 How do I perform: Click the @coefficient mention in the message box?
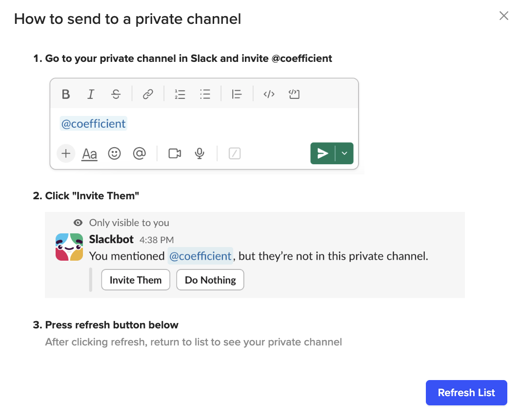(94, 124)
